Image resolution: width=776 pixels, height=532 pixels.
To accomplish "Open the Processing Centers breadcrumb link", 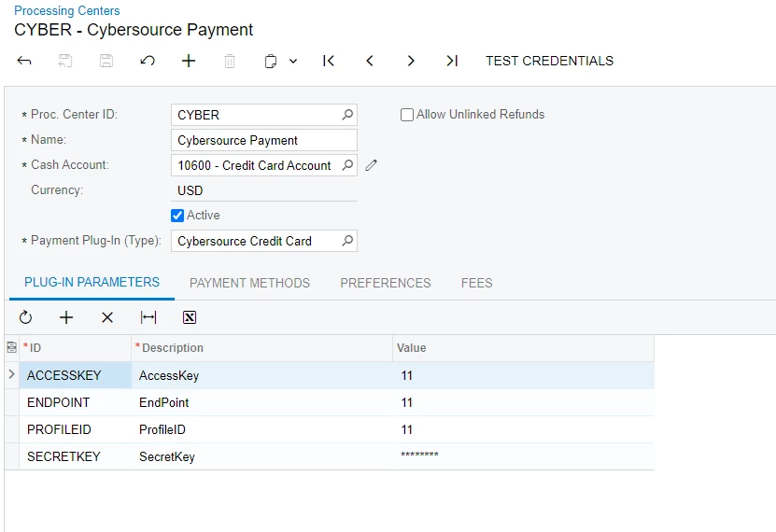I will tap(67, 10).
